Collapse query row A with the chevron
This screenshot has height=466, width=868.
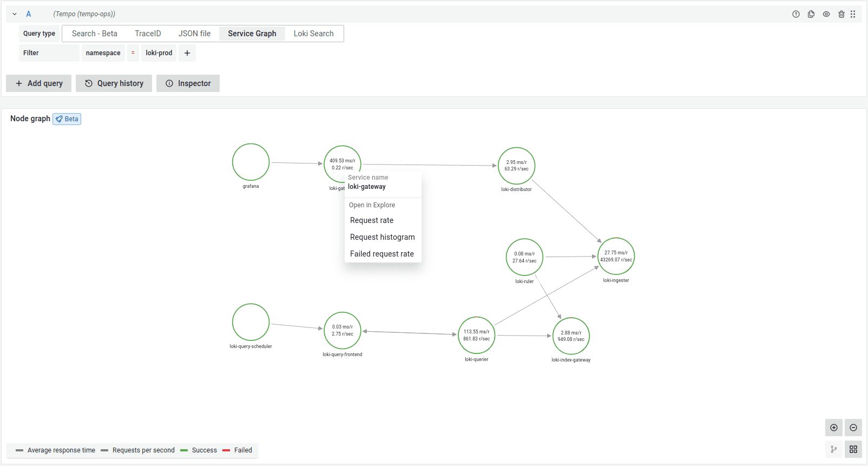pyautogui.click(x=15, y=14)
